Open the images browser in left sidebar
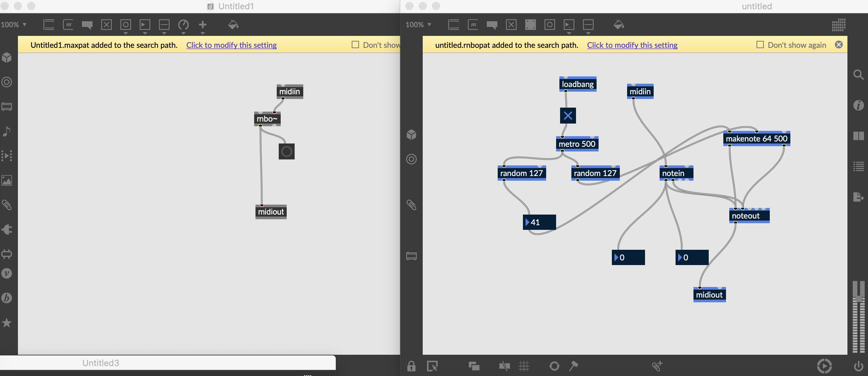This screenshot has height=376, width=868. pyautogui.click(x=7, y=180)
